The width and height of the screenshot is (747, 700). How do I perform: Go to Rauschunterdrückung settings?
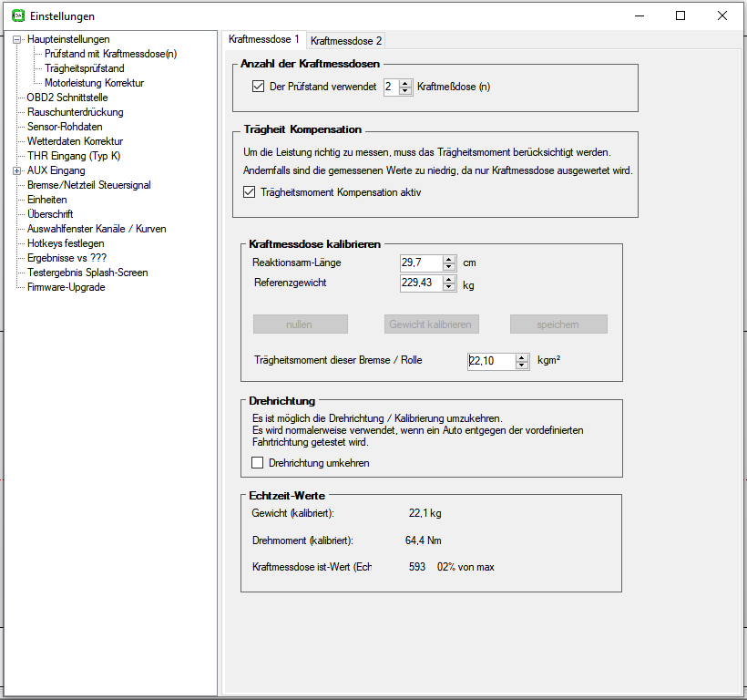coord(76,112)
